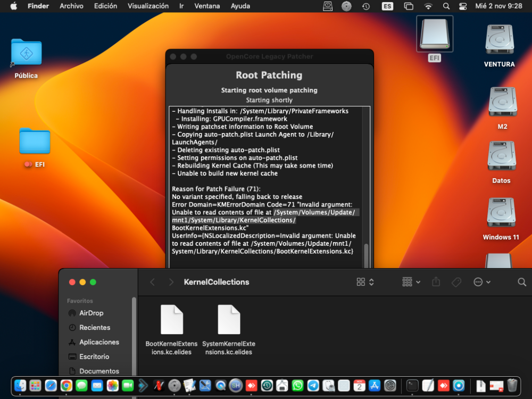Click the Finder sidebar scrollbar
This screenshot has height=399, width=532.
tap(134, 336)
